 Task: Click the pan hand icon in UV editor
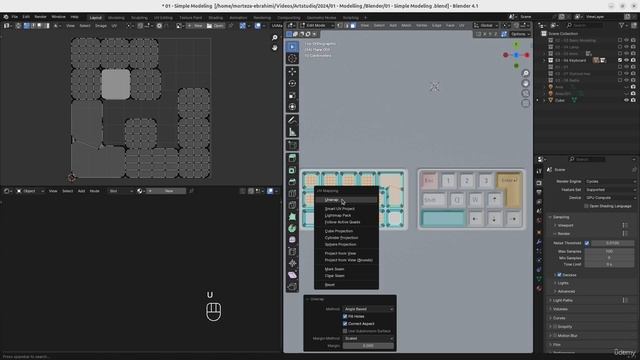click(x=275, y=47)
